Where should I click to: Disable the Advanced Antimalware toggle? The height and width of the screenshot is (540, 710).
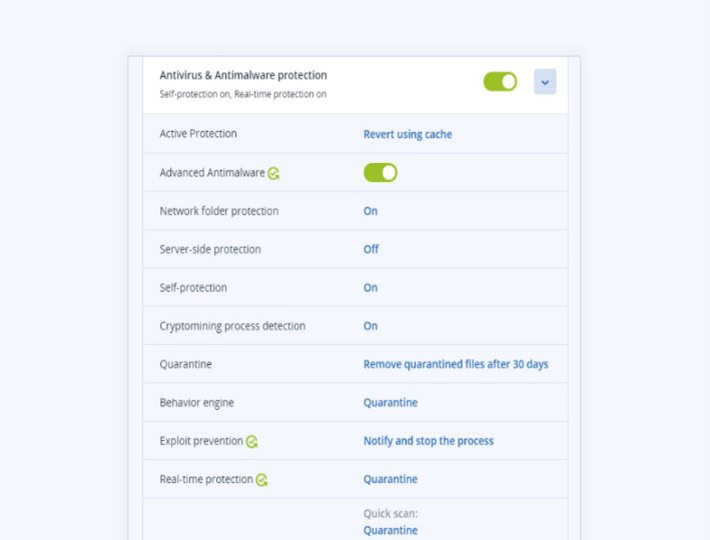pos(380,173)
